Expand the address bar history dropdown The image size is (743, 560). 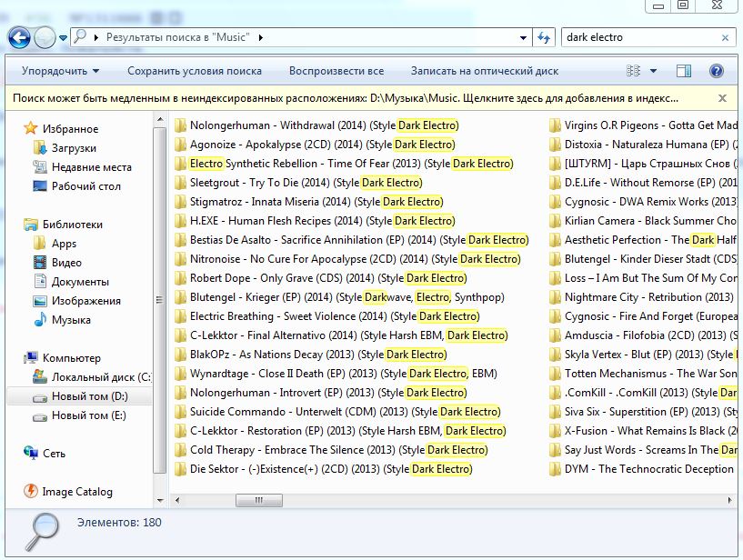point(523,37)
